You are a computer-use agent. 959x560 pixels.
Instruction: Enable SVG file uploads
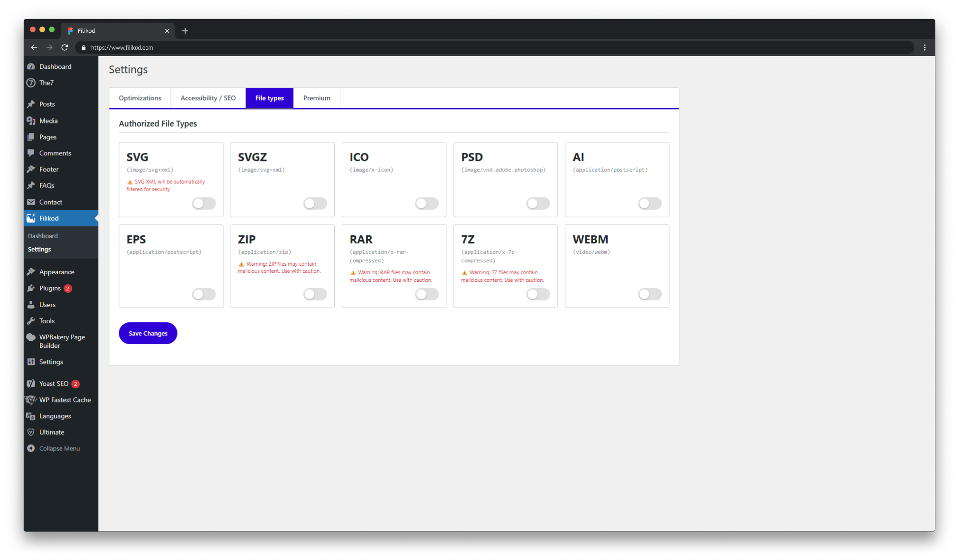[x=204, y=203]
